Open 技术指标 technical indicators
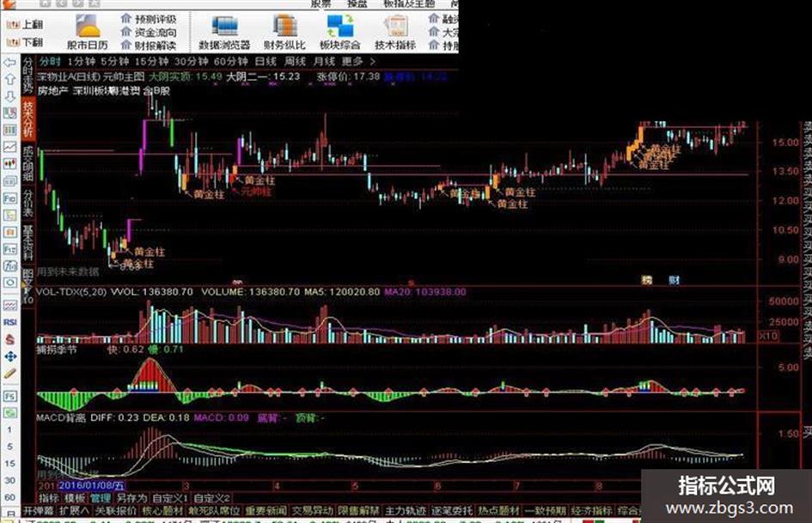Image resolution: width=812 pixels, height=523 pixels. tap(395, 32)
